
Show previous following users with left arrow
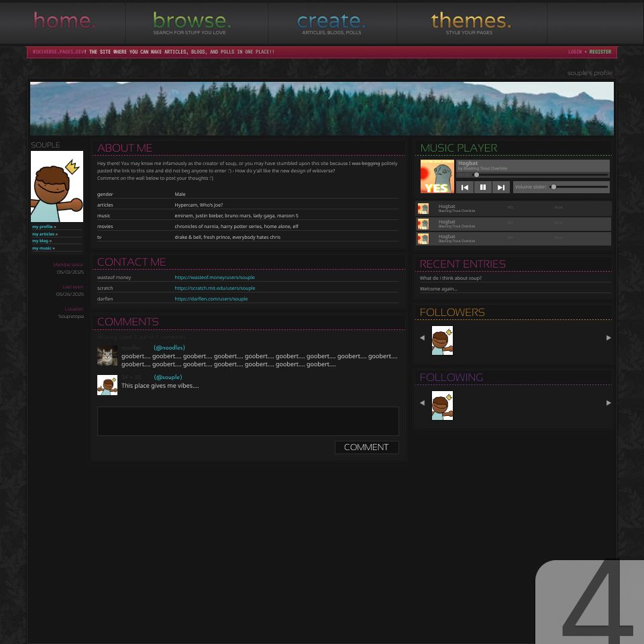pos(422,403)
